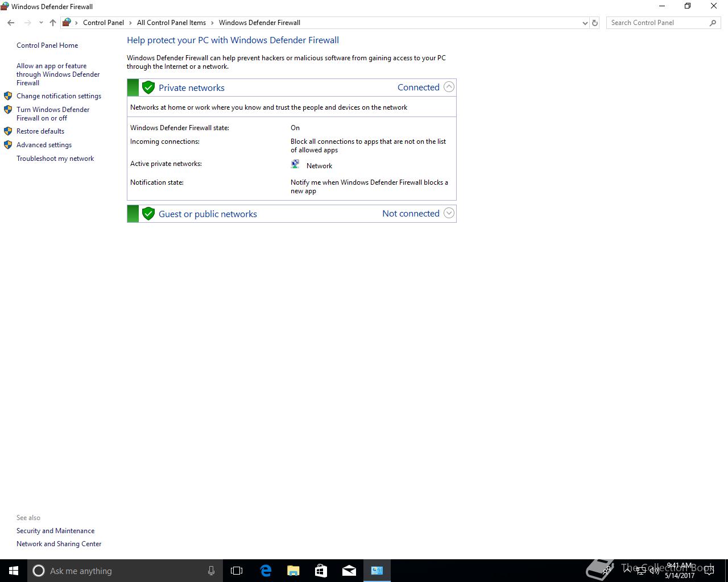This screenshot has width=728, height=582.
Task: Show hidden system tray icons
Action: [628, 571]
